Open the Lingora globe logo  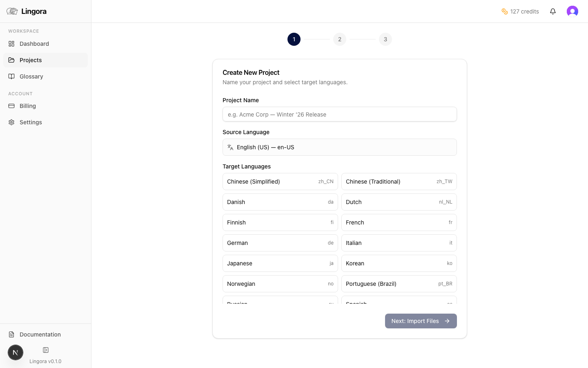coord(12,11)
